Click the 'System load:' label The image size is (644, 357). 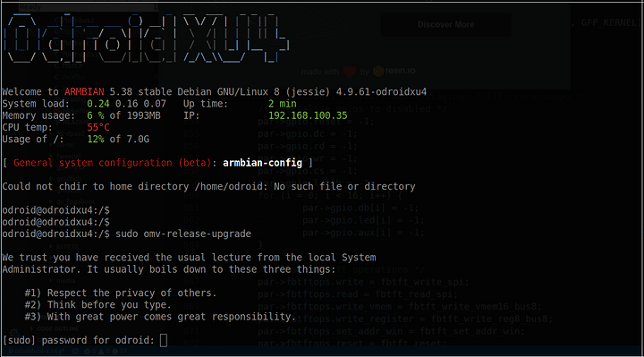click(36, 104)
